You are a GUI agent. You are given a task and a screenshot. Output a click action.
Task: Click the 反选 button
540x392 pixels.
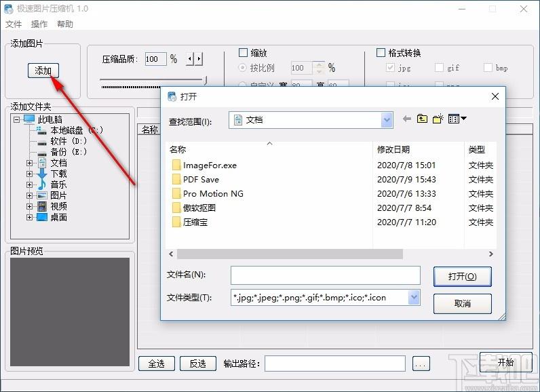tap(197, 364)
